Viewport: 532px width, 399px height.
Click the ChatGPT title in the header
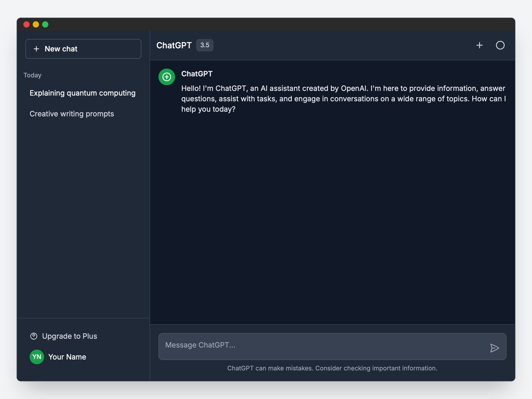tap(174, 45)
